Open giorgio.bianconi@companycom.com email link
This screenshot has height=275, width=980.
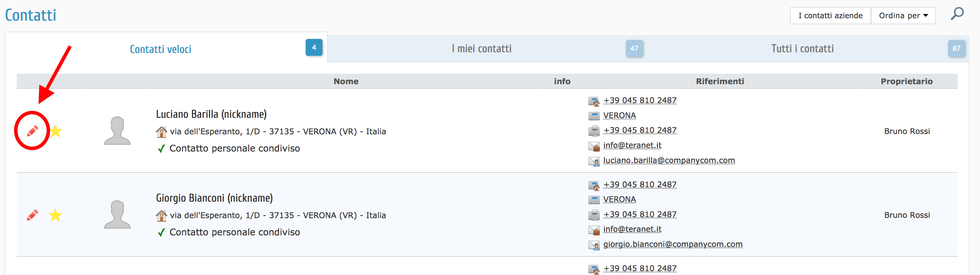coord(672,244)
